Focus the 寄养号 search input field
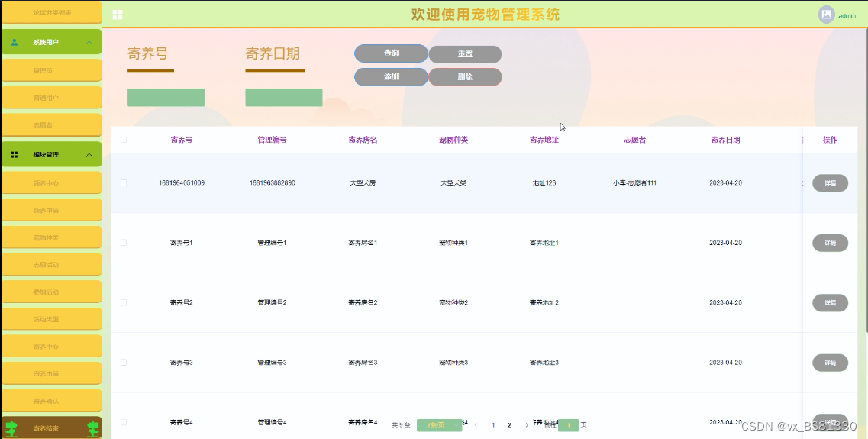Viewport: 868px width, 439px height. click(x=166, y=98)
